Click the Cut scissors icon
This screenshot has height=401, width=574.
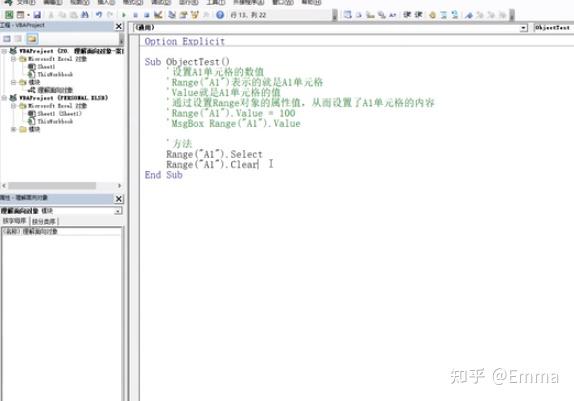51,15
